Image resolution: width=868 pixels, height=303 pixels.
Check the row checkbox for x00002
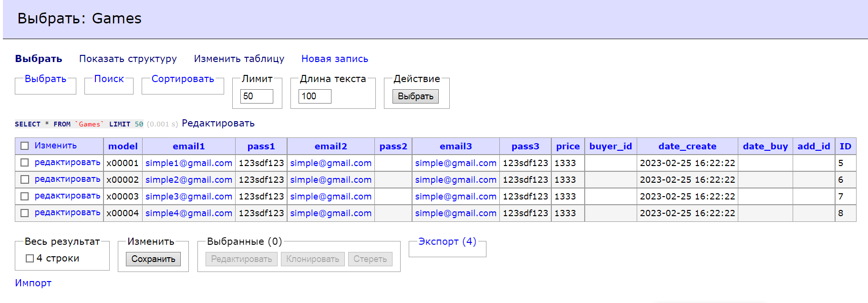point(25,179)
